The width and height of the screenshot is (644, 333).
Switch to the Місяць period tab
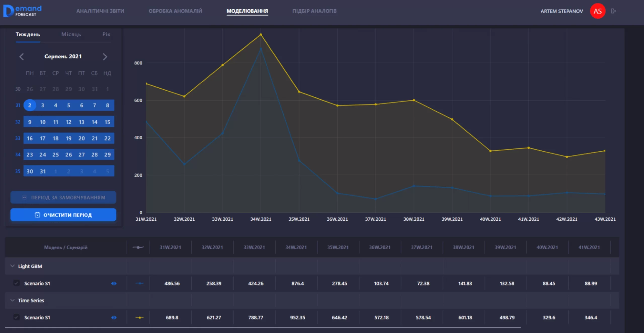coord(71,35)
